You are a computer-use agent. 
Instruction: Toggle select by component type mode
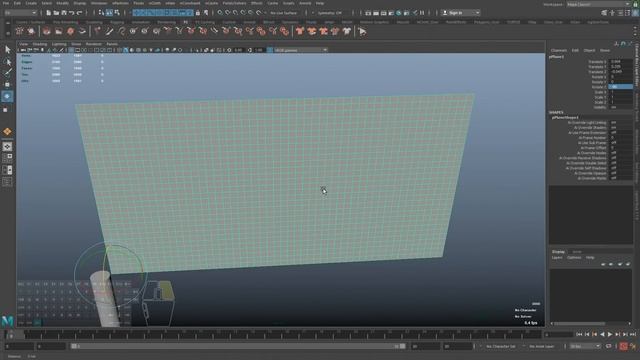[x=117, y=13]
